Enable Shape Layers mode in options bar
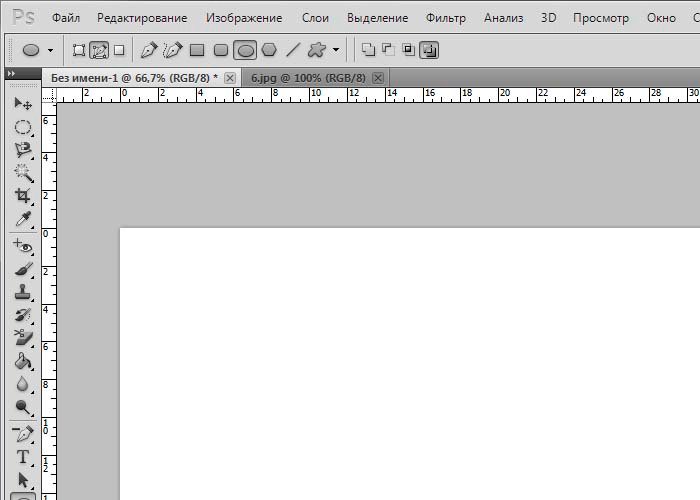Screen dimensions: 700x500 click(x=79, y=49)
